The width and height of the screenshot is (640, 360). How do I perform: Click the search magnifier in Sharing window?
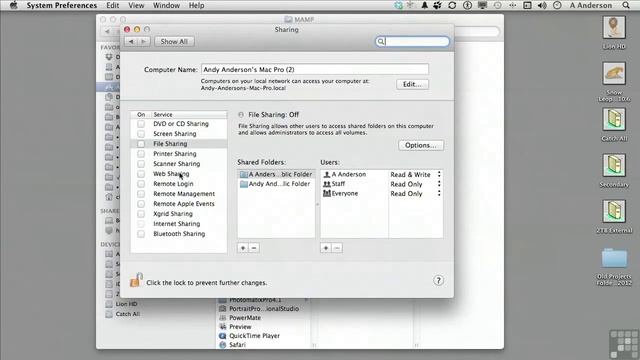380,42
